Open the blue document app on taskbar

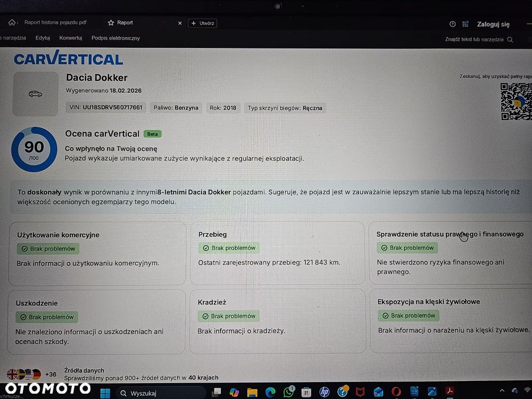pos(414,392)
